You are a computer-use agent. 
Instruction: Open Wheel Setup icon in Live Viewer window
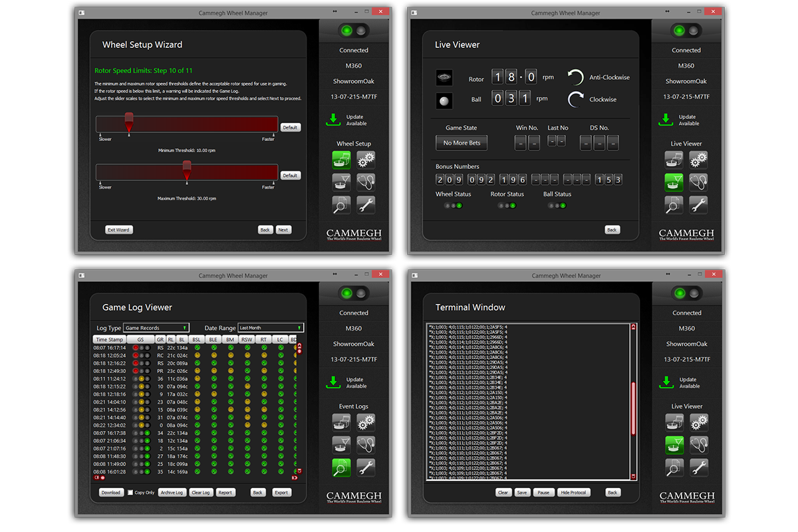tap(674, 160)
